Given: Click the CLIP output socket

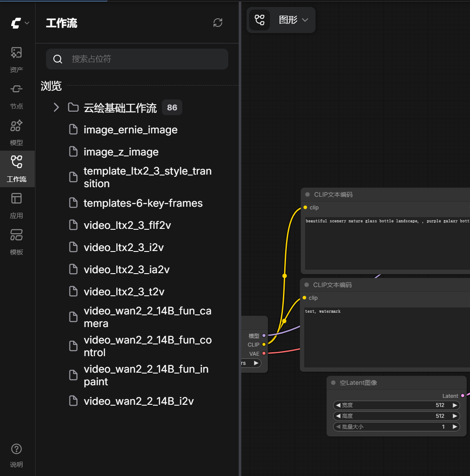Looking at the screenshot, I should (264, 344).
